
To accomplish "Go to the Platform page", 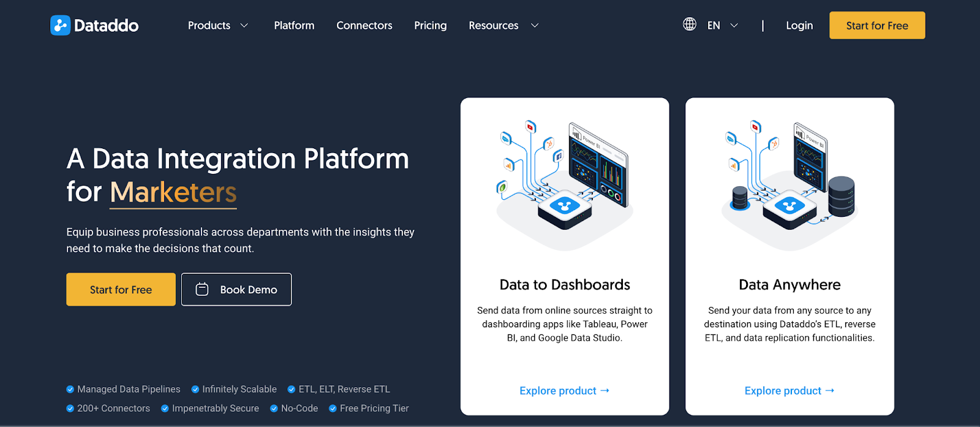I will point(294,26).
